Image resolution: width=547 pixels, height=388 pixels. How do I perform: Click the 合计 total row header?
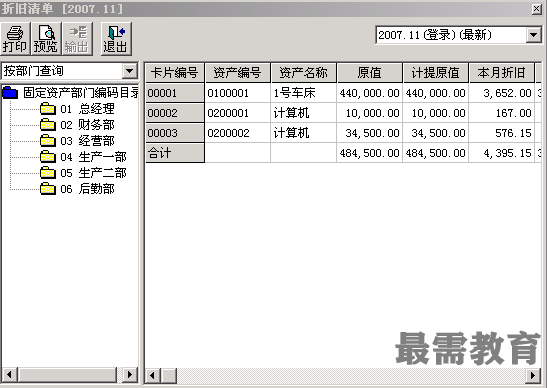174,153
